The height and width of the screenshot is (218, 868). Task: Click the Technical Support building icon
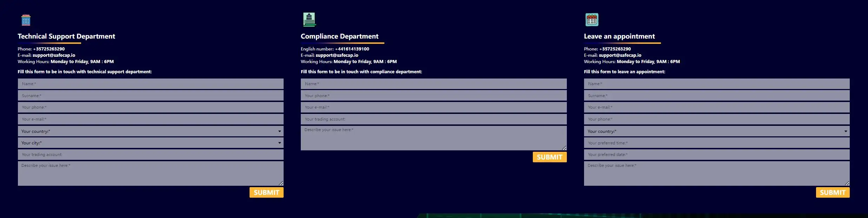[26, 20]
